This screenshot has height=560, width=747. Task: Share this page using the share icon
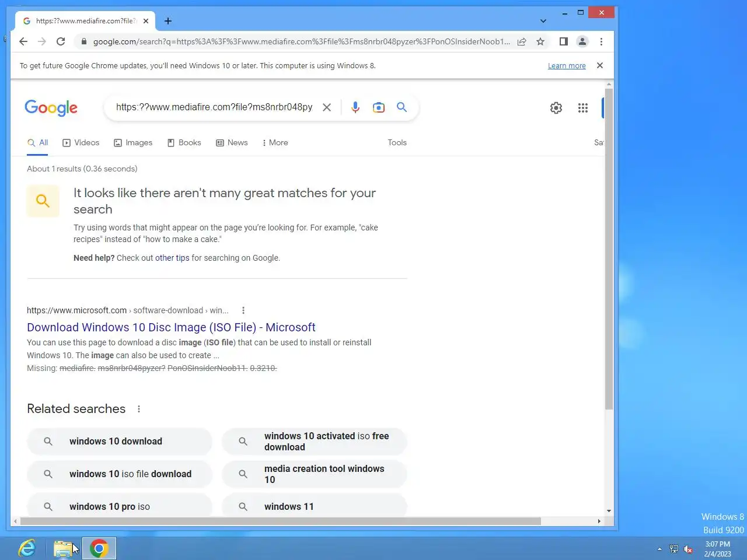coord(522,41)
